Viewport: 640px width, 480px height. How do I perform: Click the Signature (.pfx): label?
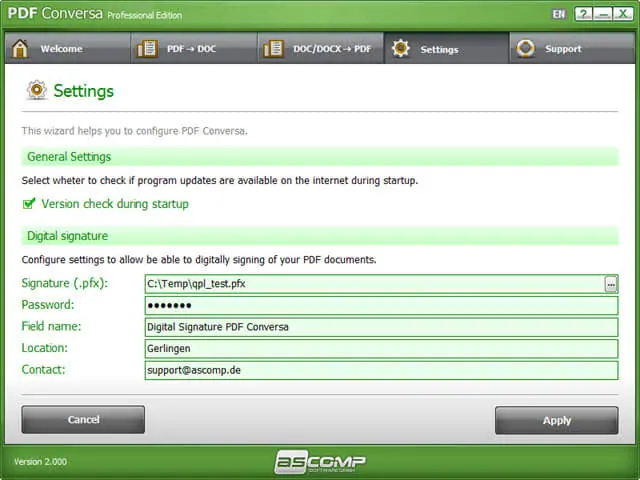click(x=64, y=283)
